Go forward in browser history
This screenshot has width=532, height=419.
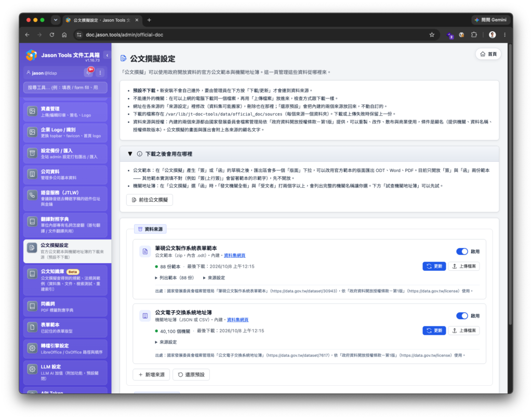coord(39,35)
